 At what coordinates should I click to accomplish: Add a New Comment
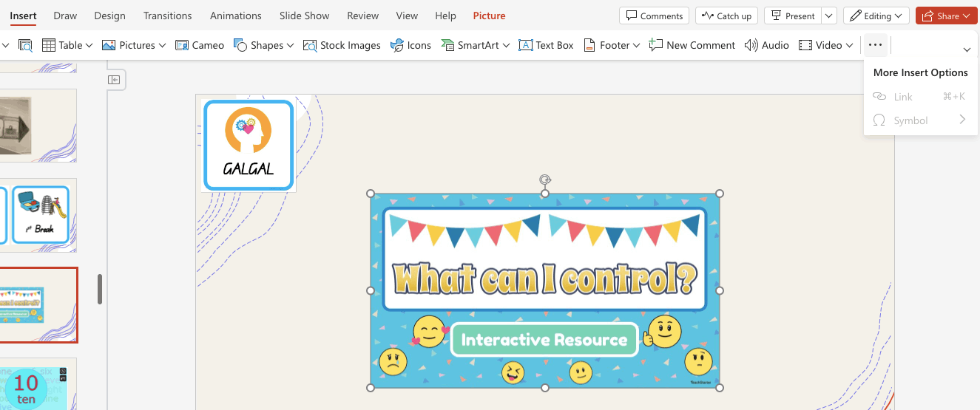click(692, 45)
